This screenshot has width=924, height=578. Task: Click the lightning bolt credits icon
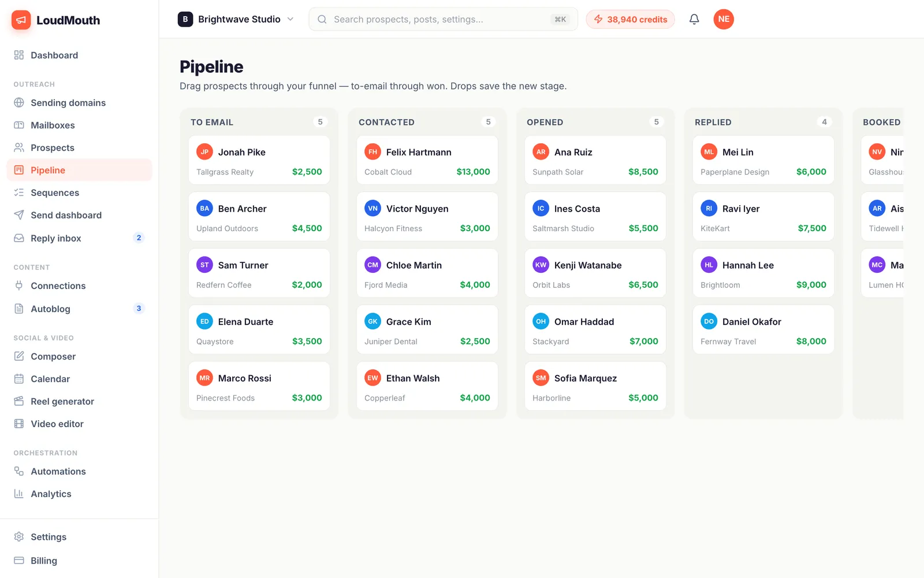[598, 19]
